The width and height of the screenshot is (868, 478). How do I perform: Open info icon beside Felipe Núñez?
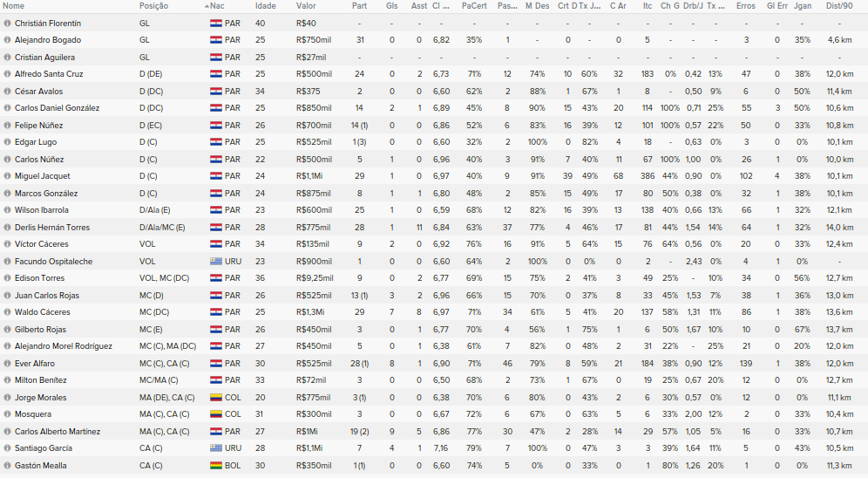[x=7, y=126]
